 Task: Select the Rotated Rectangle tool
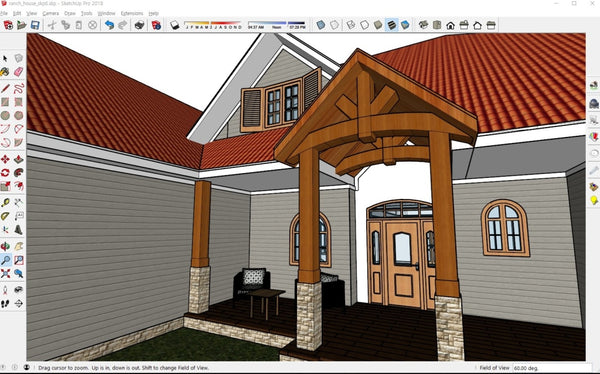coord(18,102)
